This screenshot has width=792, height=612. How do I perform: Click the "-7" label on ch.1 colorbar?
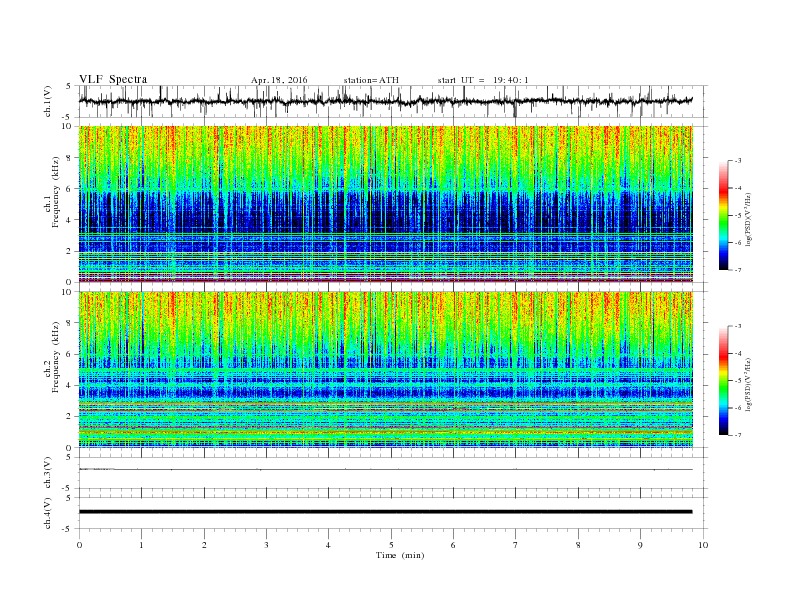pos(738,271)
